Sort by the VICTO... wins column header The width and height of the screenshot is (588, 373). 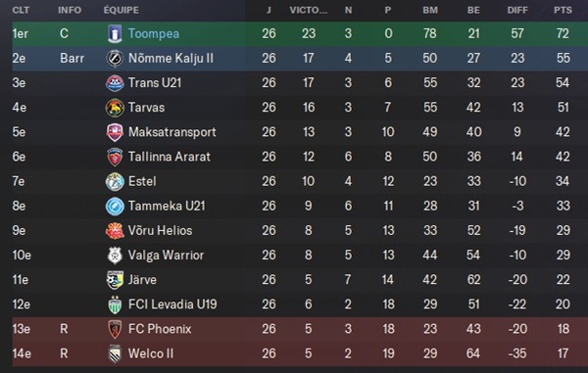click(x=309, y=10)
